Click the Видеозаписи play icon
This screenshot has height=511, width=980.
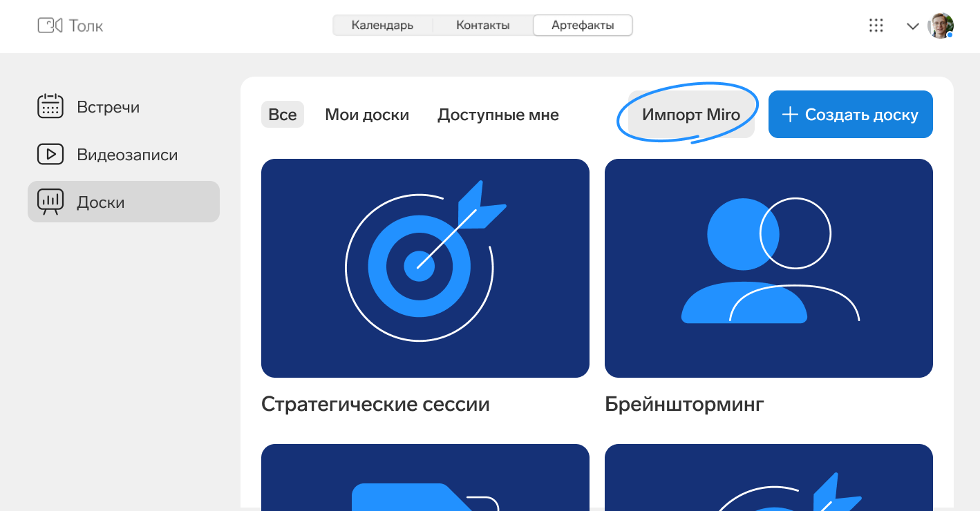(50, 154)
